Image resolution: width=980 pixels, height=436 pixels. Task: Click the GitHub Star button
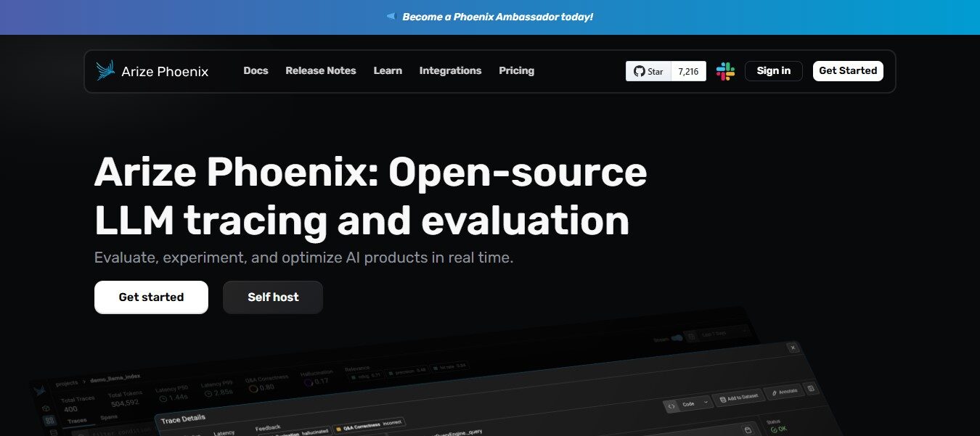pos(648,71)
